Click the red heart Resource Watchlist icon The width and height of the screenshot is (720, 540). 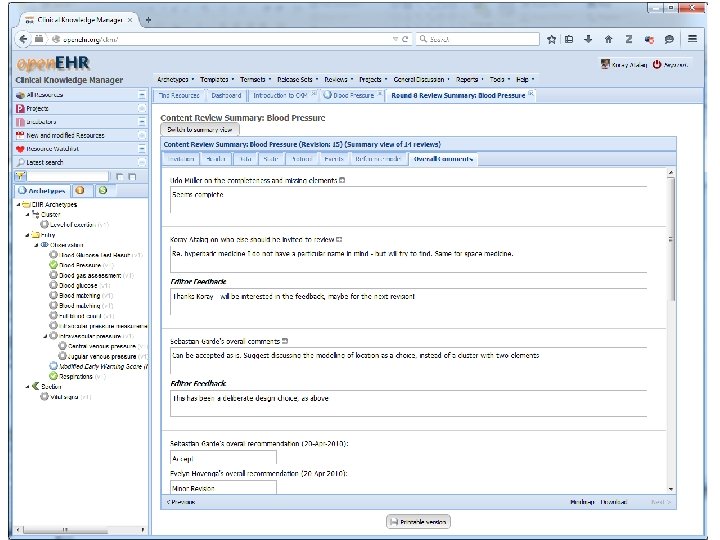(20, 149)
